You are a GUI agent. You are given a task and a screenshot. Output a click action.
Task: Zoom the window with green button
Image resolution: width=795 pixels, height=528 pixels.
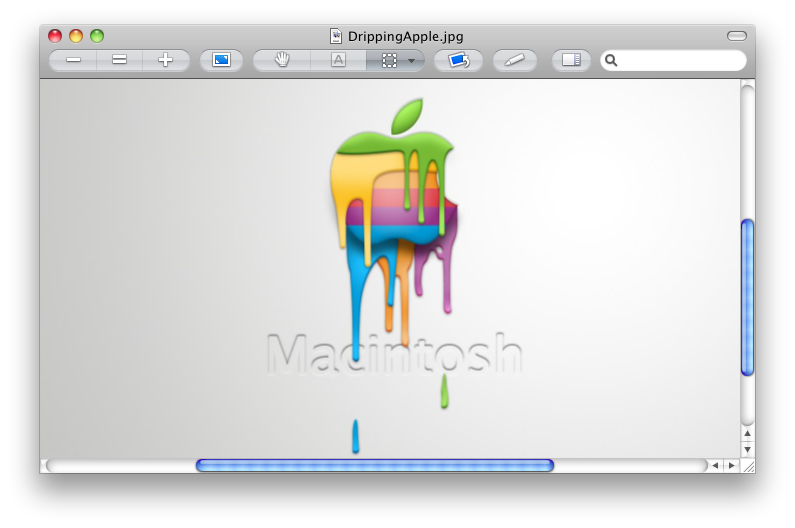[97, 36]
